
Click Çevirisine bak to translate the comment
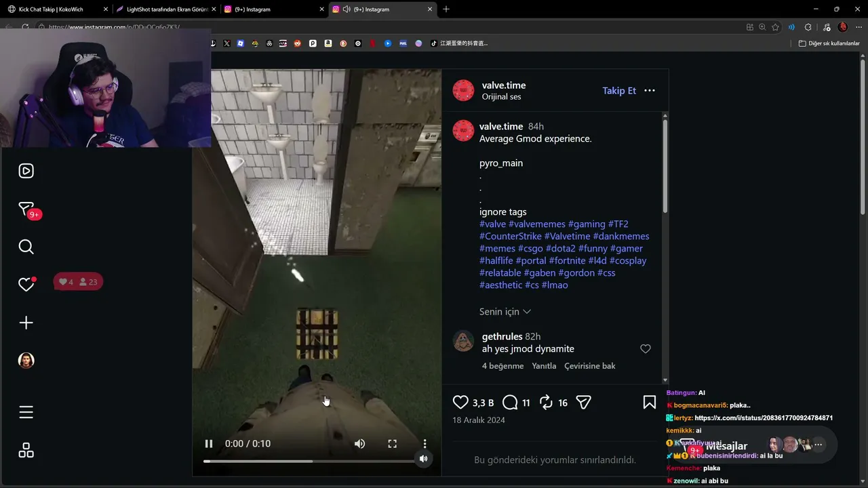(x=590, y=366)
